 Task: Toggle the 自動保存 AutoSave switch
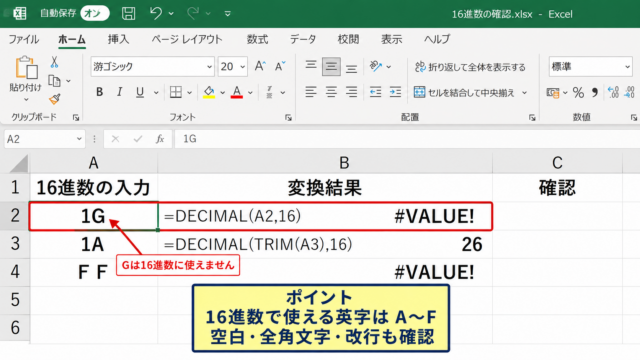coord(95,13)
